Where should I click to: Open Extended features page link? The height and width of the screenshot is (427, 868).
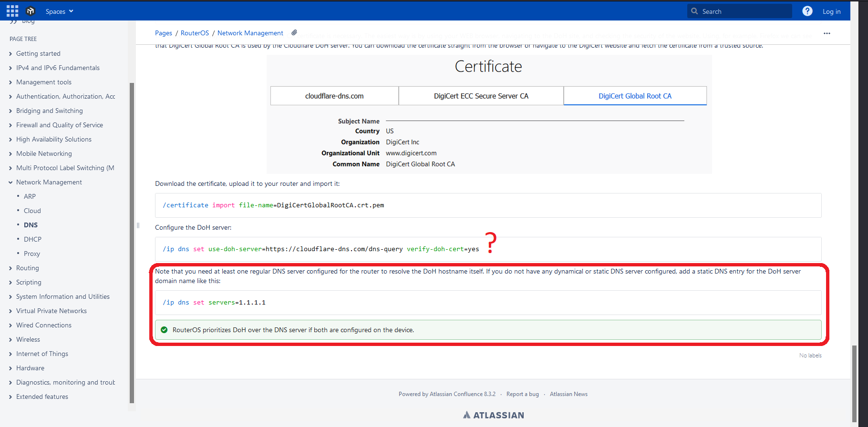pyautogui.click(x=42, y=396)
